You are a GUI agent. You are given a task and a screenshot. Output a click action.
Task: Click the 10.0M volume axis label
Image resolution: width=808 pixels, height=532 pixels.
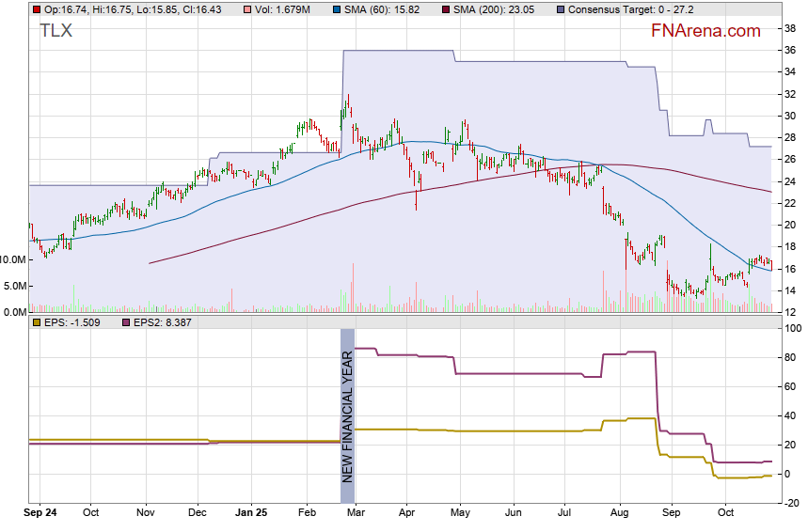(x=13, y=258)
